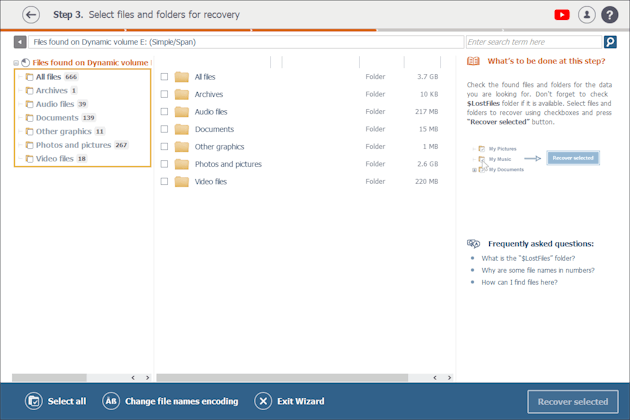Click the tree folder icon for Video files

coord(29,159)
